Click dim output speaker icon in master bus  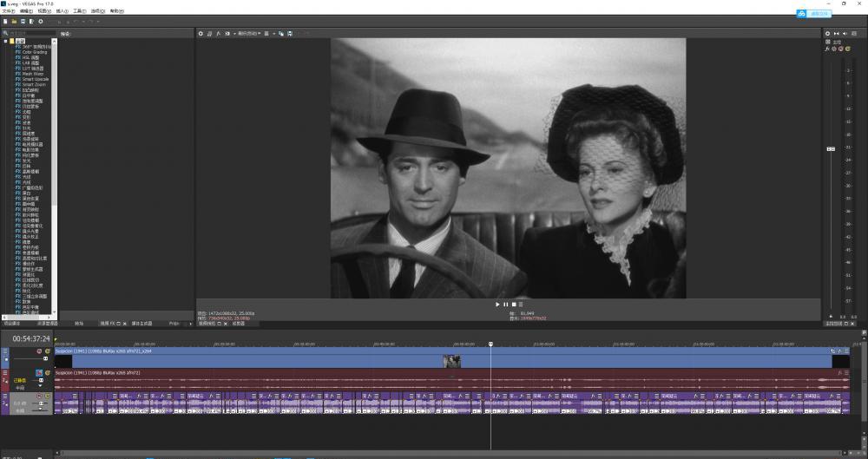click(845, 33)
